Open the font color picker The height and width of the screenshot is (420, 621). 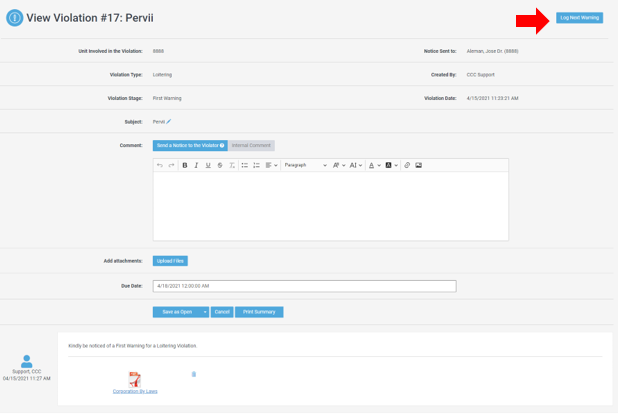375,166
